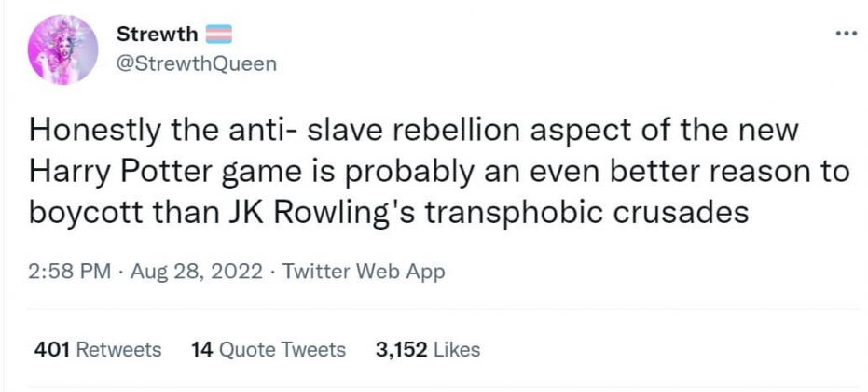Click the display name Strewth
This screenshot has width=868, height=392.
click(157, 35)
